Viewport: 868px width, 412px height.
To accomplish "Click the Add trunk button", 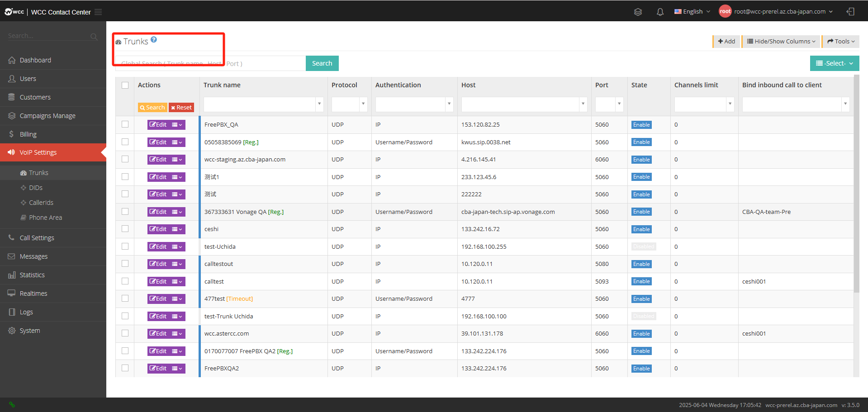I will click(726, 41).
